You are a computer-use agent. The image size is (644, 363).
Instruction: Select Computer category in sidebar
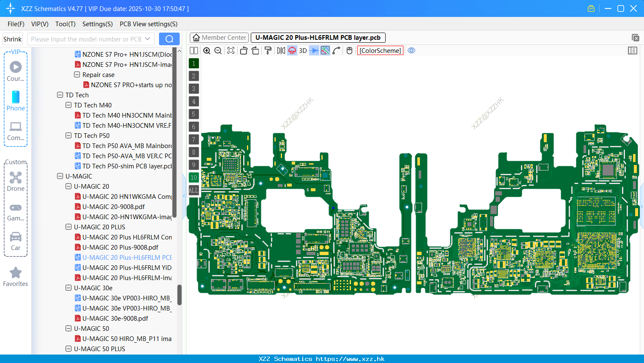coord(16,131)
